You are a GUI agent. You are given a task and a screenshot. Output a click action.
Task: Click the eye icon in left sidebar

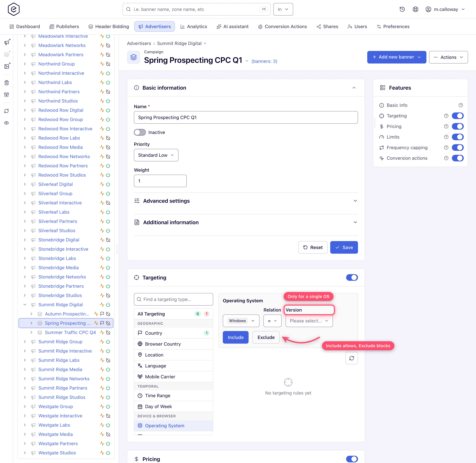tap(7, 123)
